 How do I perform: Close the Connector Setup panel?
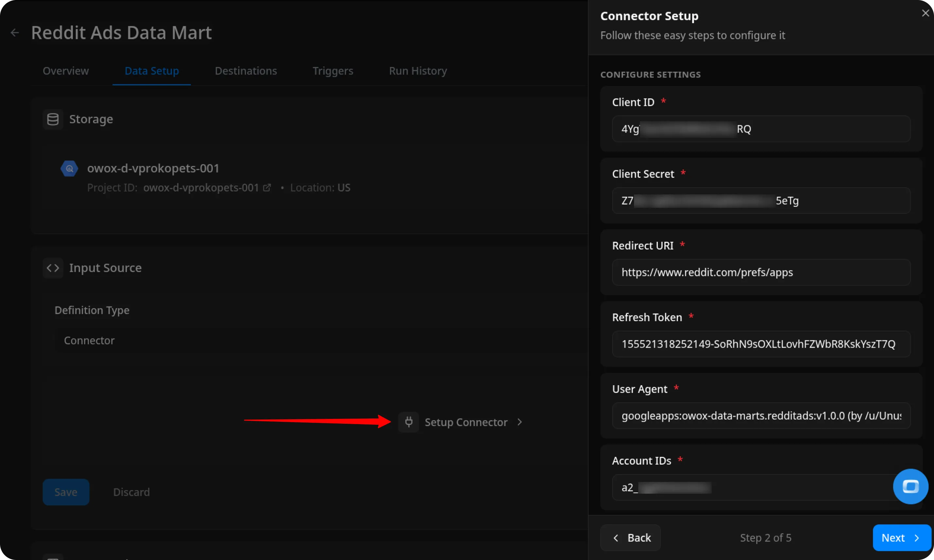tap(925, 13)
